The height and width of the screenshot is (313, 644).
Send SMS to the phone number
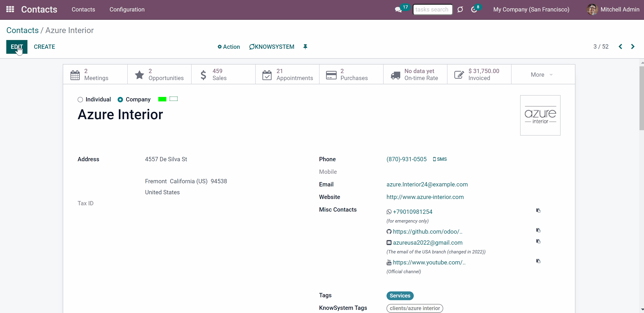(x=440, y=159)
